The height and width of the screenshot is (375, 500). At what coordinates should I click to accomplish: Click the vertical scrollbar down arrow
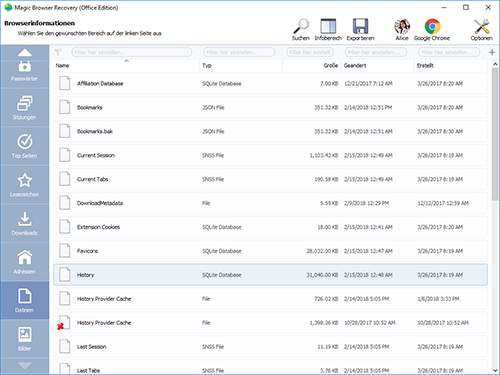pyautogui.click(x=495, y=370)
